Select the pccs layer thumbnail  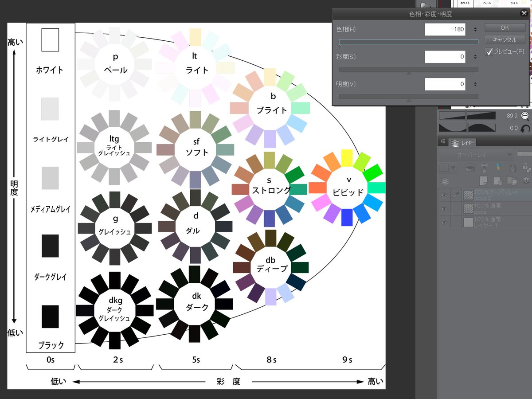468,208
